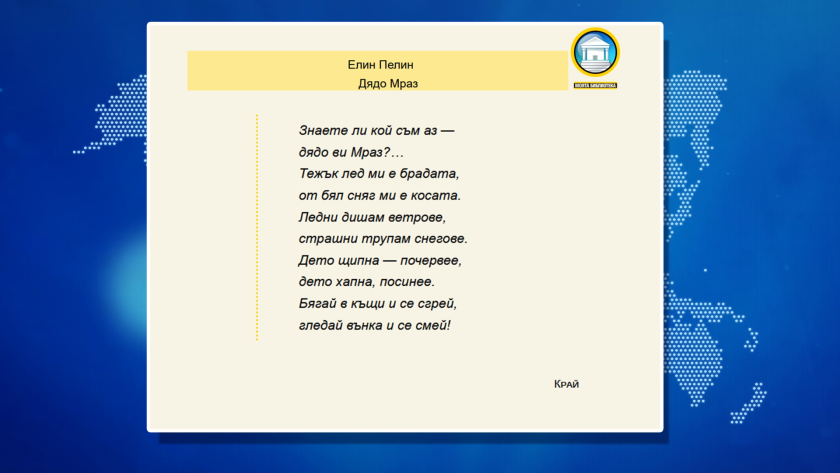The height and width of the screenshot is (473, 840).
Task: Click the line "гледай вънка и се смей!"
Action: point(375,325)
